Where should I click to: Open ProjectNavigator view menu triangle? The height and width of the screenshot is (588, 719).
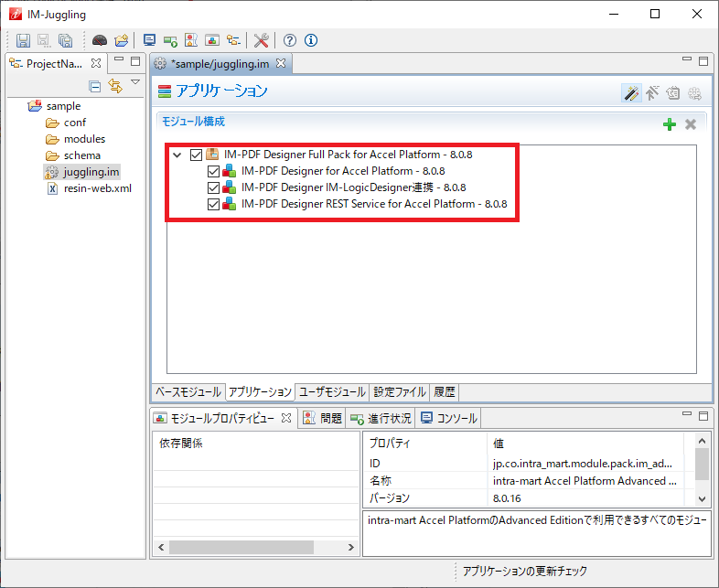(135, 82)
